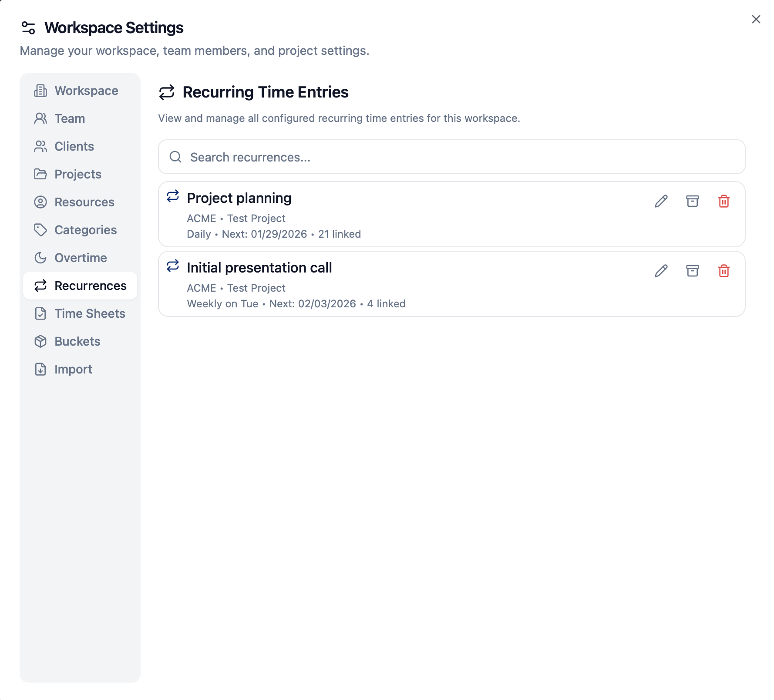
Task: Select the Recurrences sidebar item
Action: pyautogui.click(x=80, y=286)
